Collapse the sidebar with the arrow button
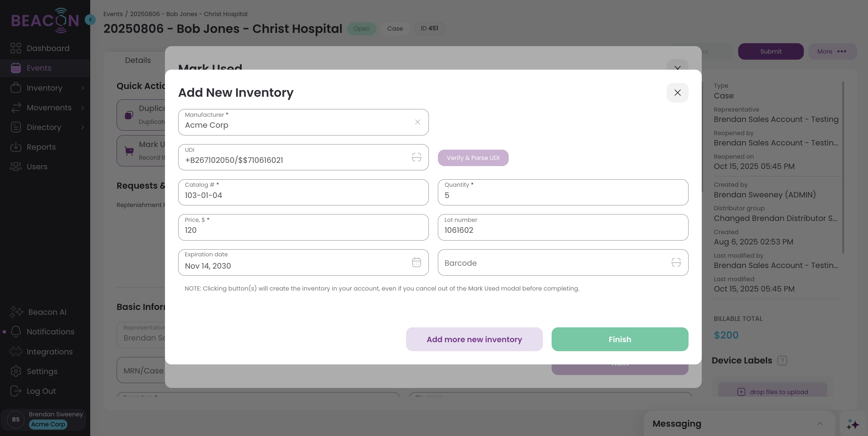Viewport: 868px width, 436px height. coord(90,20)
